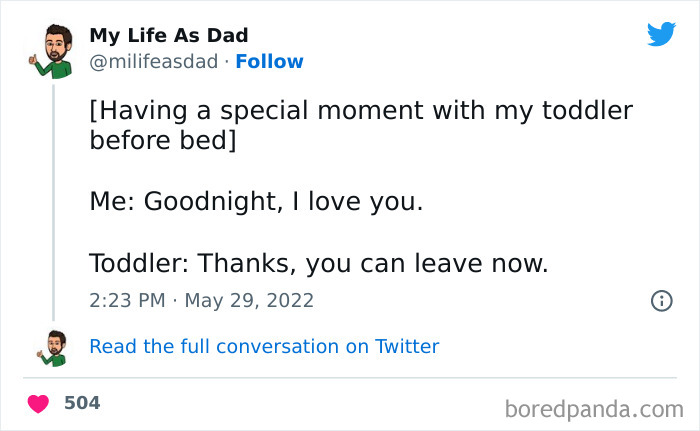
Task: Click the thumbs-up hand on top avatar
Action: pos(33,62)
